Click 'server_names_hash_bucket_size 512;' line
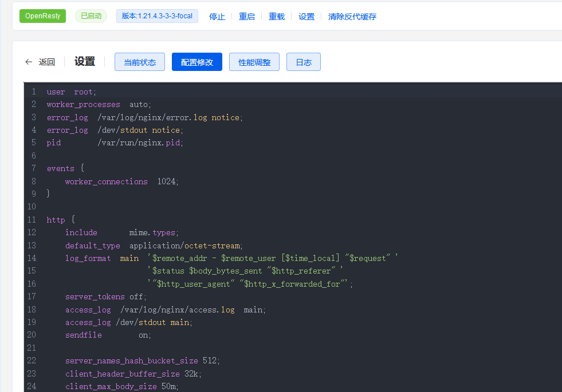This screenshot has width=562, height=392. point(142,361)
